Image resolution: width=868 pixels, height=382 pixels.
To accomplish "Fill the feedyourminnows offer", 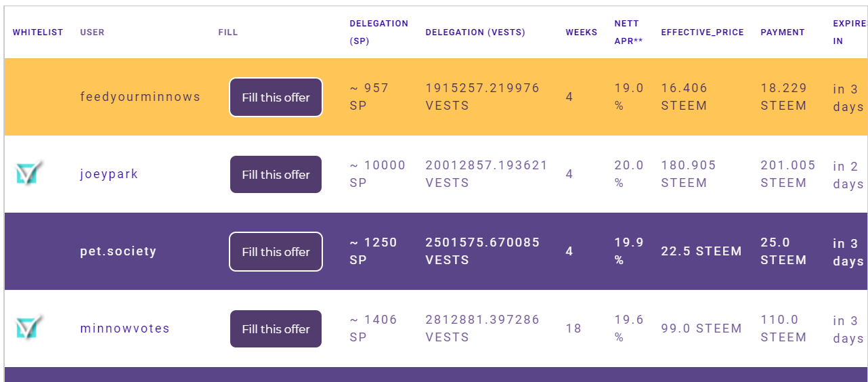I will pos(276,98).
